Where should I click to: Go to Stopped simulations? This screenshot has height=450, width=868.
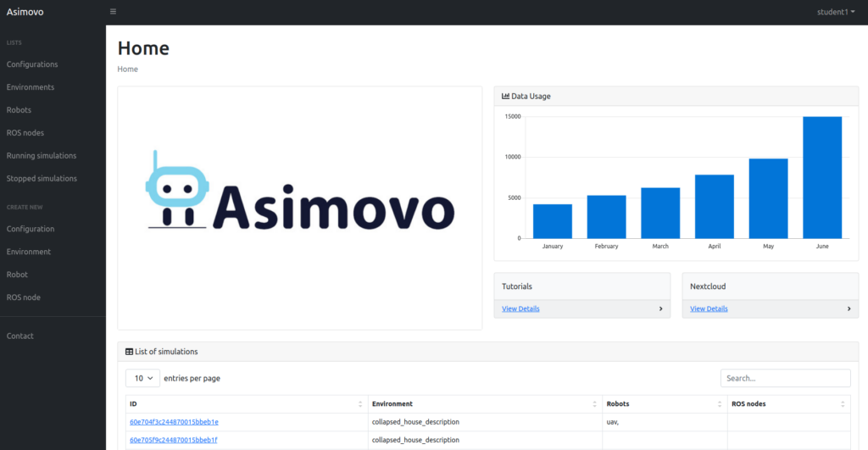(42, 178)
